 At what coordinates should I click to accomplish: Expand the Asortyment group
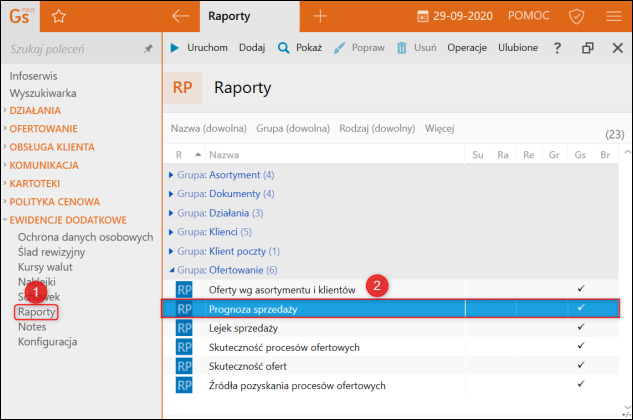click(171, 175)
